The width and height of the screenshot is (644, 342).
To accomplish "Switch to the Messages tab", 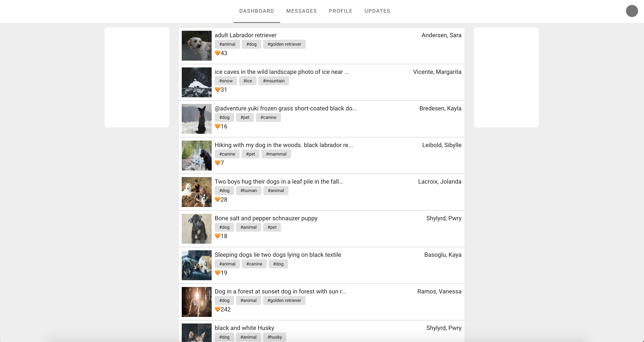I will 301,11.
